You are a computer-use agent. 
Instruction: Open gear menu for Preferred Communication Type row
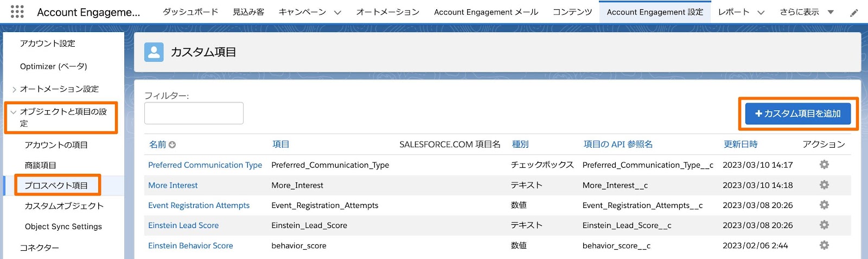824,165
